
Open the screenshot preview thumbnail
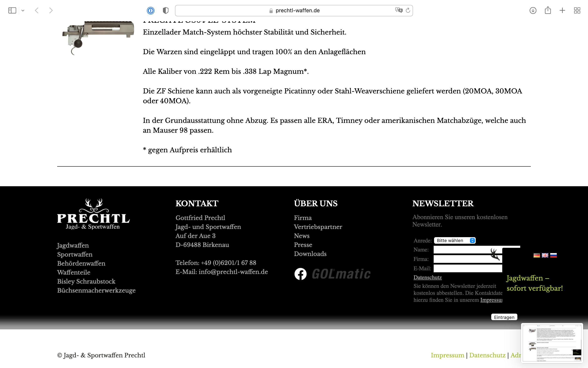point(552,343)
